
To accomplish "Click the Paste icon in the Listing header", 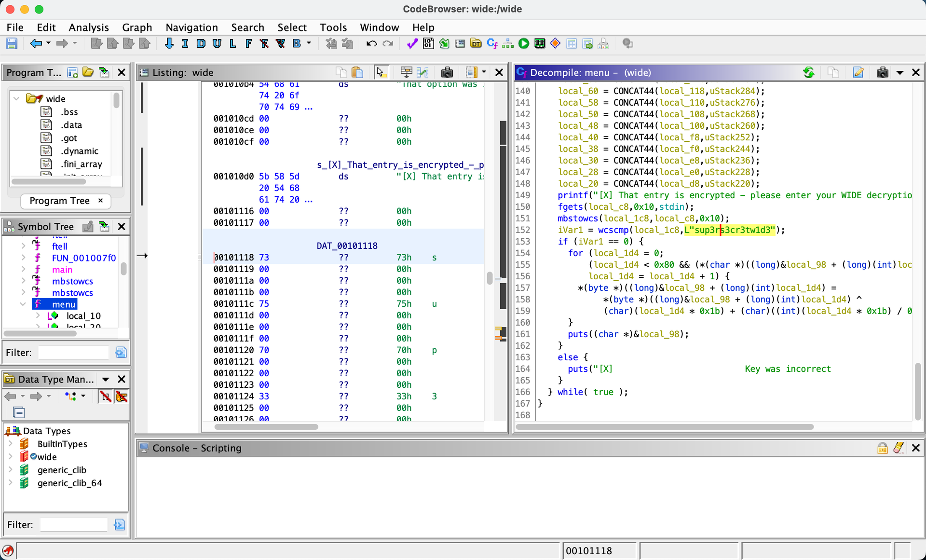I will [x=357, y=72].
